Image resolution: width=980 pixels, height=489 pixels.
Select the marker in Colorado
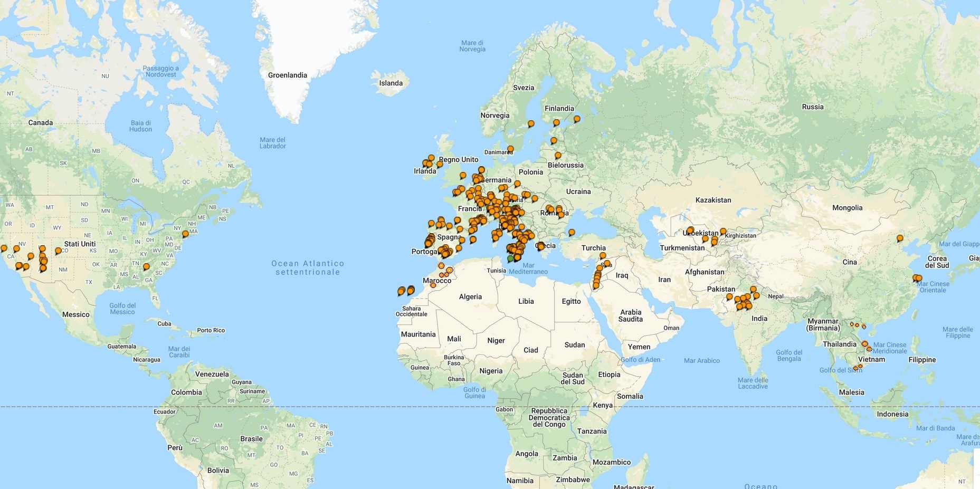click(58, 251)
